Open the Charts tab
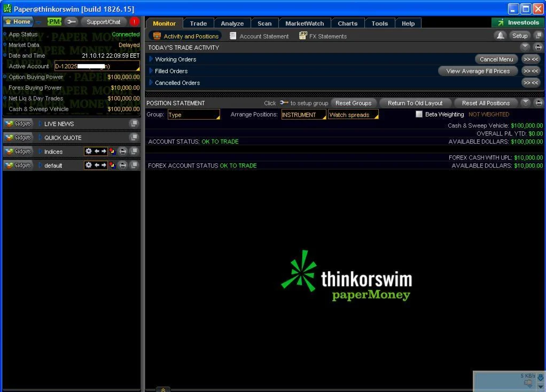This screenshot has height=392, width=546. pos(347,23)
